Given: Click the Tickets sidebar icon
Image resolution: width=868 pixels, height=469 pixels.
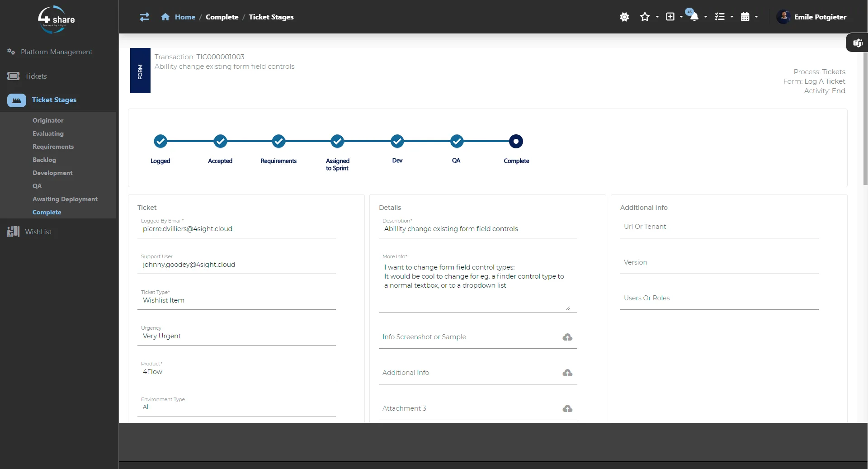Looking at the screenshot, I should point(14,76).
